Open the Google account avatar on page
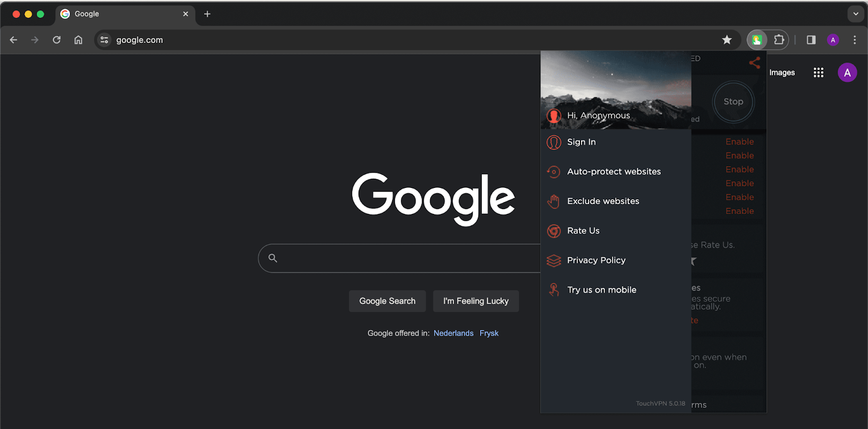 point(847,72)
